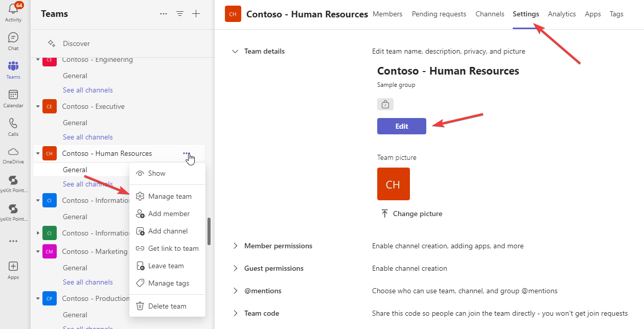Click the Contoso - Executive team avatar
The height and width of the screenshot is (329, 644).
50,106
